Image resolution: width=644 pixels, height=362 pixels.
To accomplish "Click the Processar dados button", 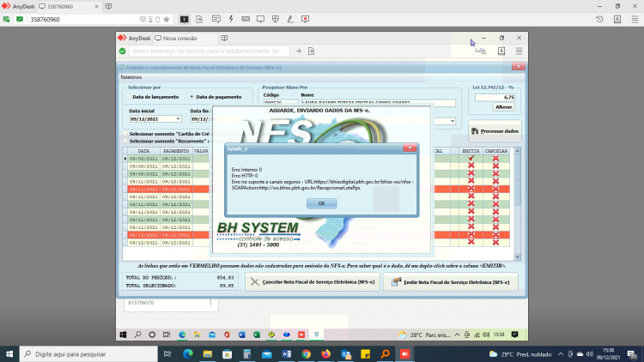I will tap(495, 131).
